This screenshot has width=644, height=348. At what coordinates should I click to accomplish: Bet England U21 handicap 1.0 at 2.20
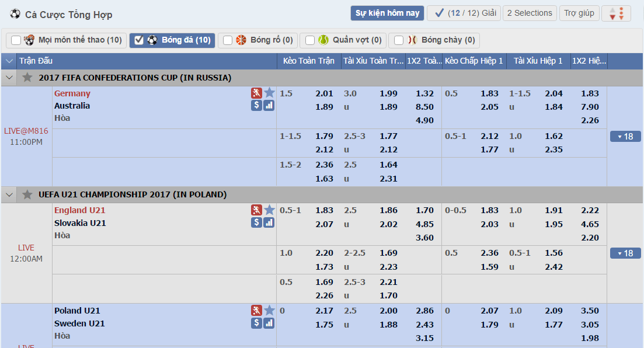point(324,253)
